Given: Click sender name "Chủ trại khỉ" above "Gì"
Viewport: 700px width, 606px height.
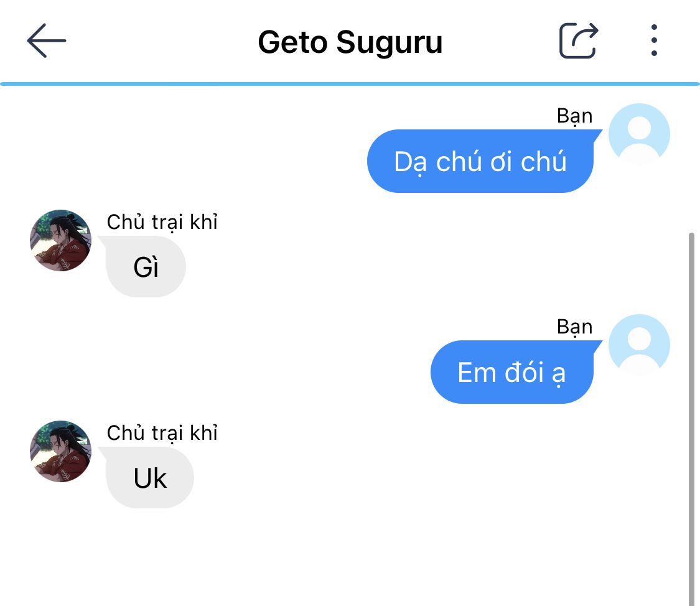Looking at the screenshot, I should (x=162, y=221).
